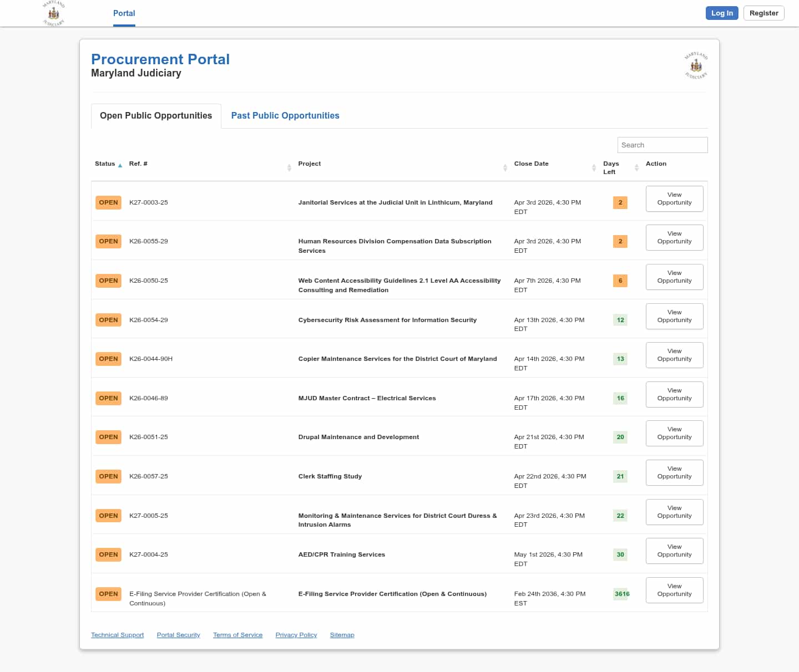Focus the Search input field
The image size is (799, 672).
[x=662, y=145]
